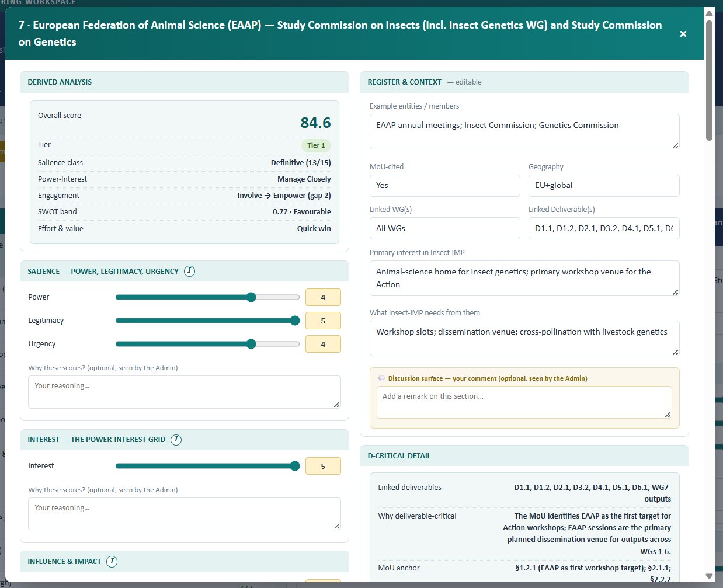Click the resize handle of Example entities field
Viewport: 723px width, 588px height.
(x=675, y=145)
